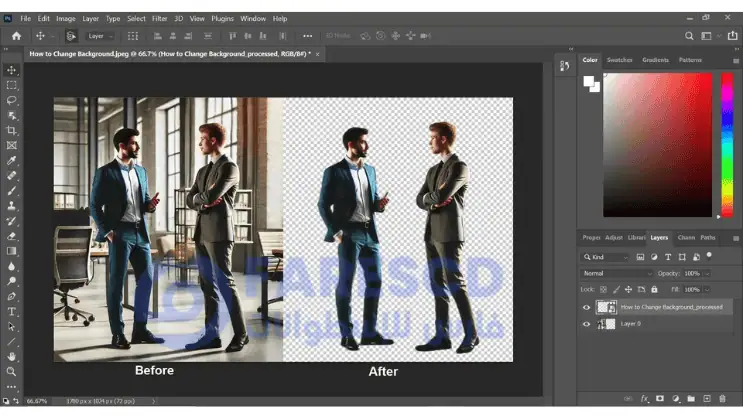The height and width of the screenshot is (418, 743).
Task: Switch to the Paths tab
Action: click(x=707, y=238)
